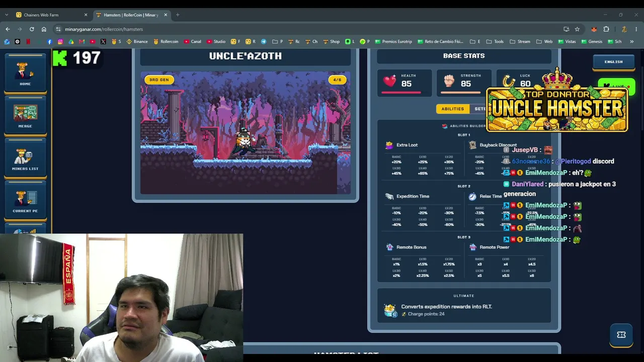The image size is (644, 362).
Task: Open the Facebook bookmark
Action: point(49,42)
